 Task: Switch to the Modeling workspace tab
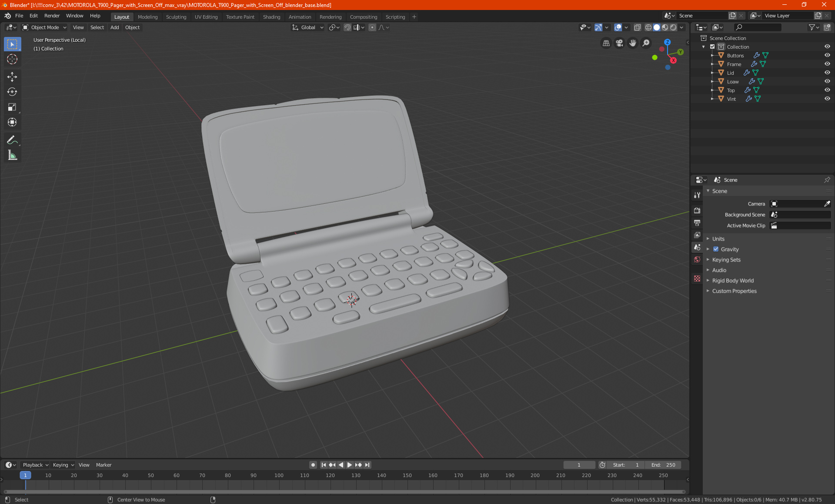(x=147, y=17)
